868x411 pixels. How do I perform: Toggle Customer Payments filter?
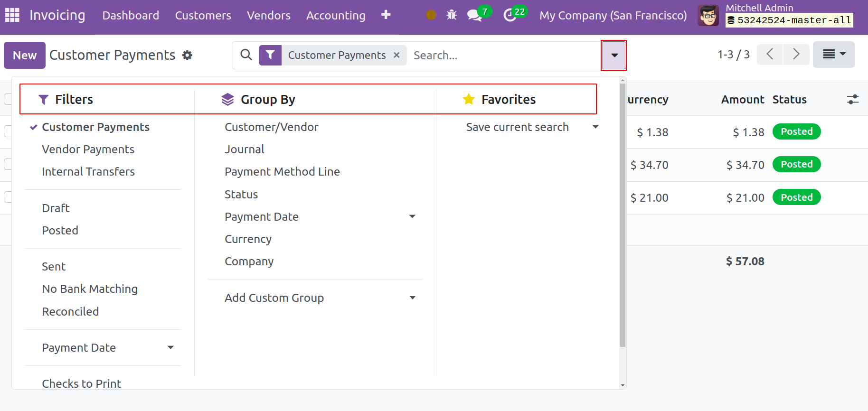click(x=95, y=127)
